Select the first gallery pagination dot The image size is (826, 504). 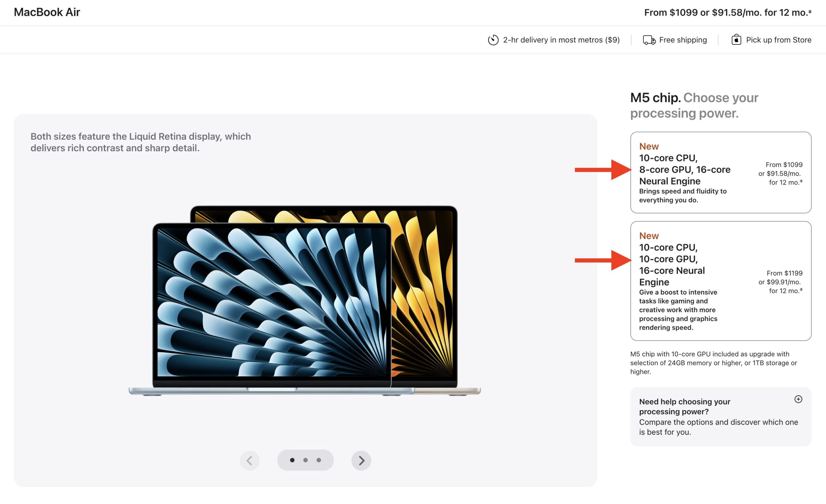[x=292, y=460]
